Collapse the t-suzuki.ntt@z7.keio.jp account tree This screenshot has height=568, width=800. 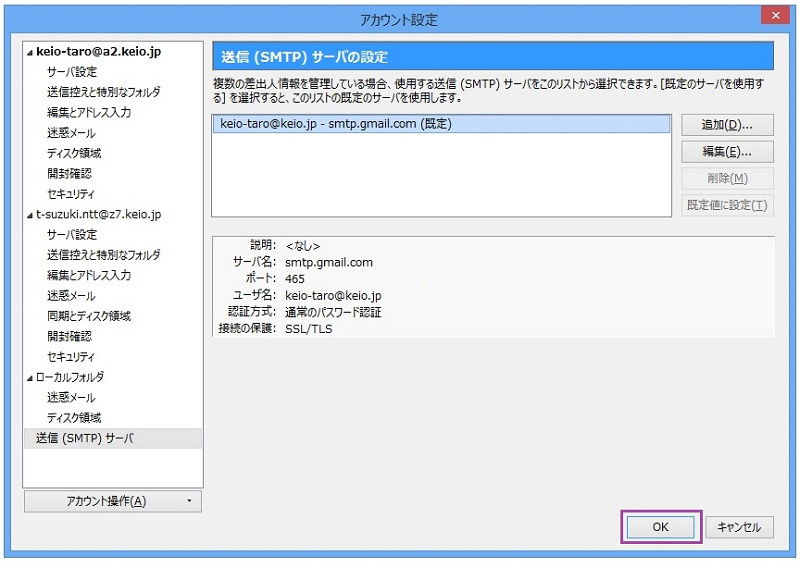[x=30, y=215]
